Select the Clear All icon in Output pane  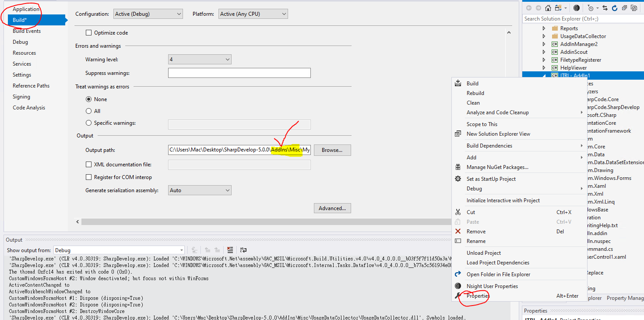230,250
